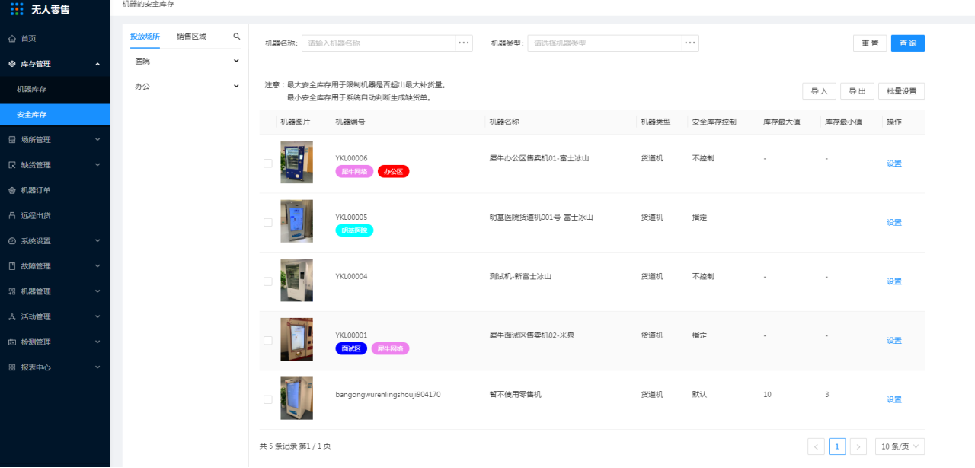Open 设置 link for row YKL00005
The width and height of the screenshot is (975, 468).
(x=894, y=223)
